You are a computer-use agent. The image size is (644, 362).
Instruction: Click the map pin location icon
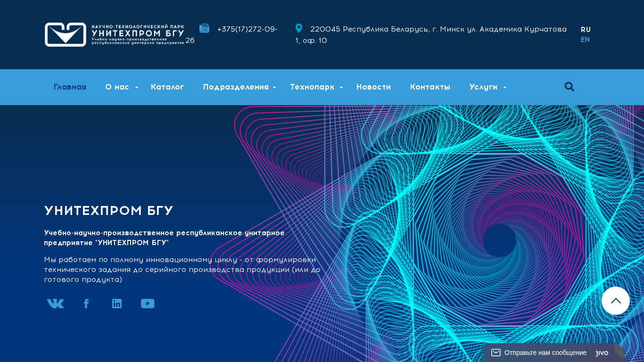click(299, 28)
